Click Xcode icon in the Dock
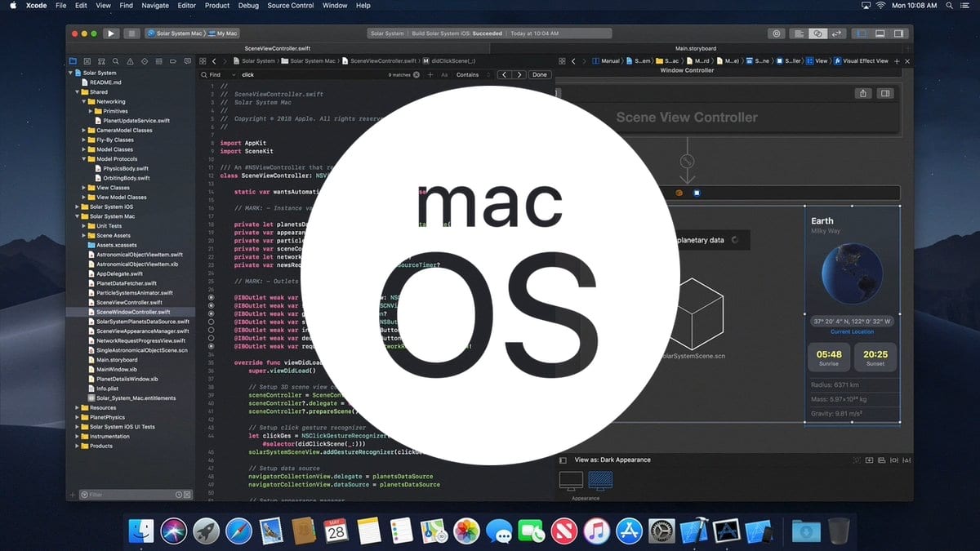The image size is (980, 551). click(693, 531)
